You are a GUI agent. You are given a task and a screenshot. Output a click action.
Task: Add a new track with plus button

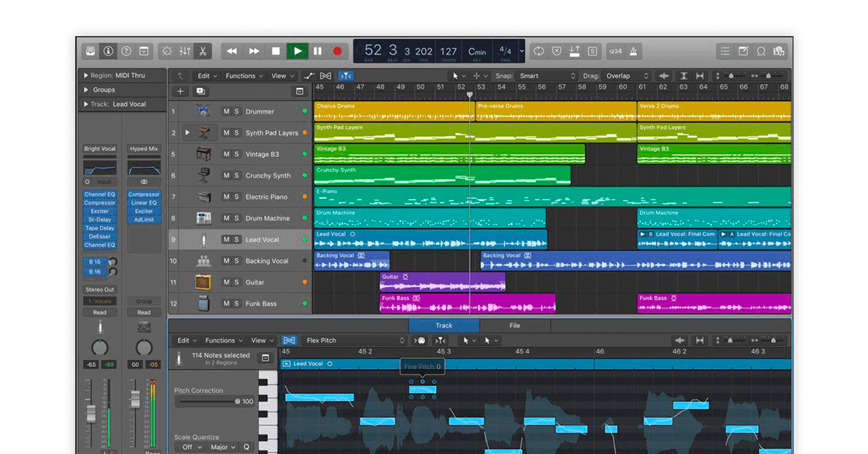tap(180, 92)
